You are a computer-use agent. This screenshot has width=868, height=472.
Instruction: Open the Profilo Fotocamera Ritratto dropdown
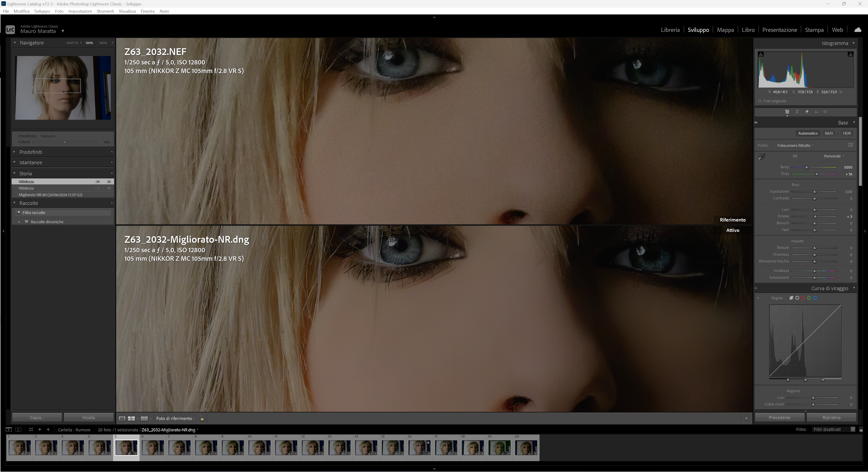click(x=795, y=146)
